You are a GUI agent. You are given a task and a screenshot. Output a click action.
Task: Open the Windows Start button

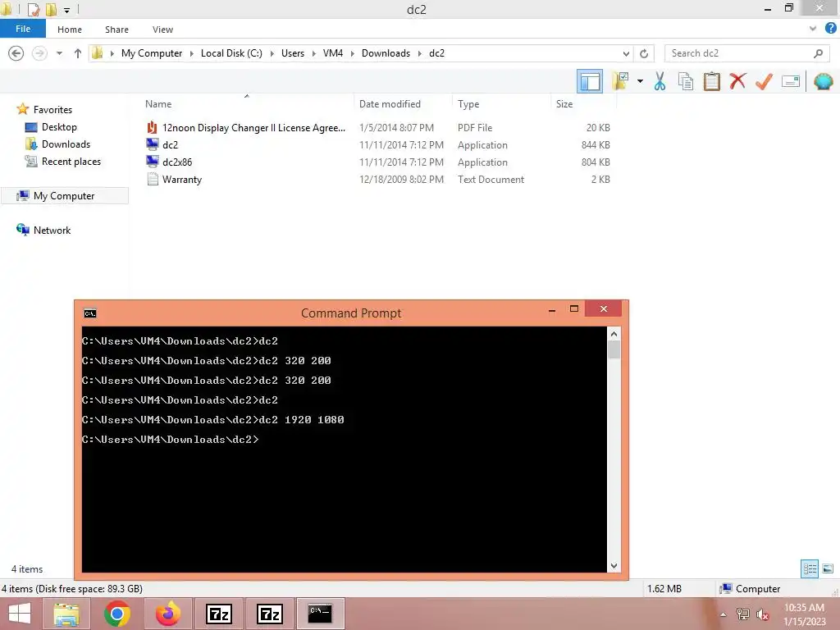(20, 614)
